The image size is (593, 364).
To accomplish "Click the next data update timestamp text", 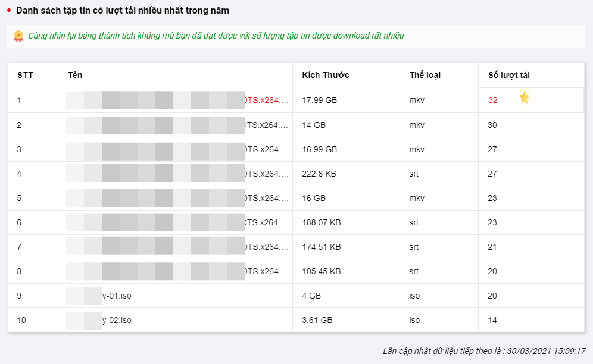I will pos(484,351).
